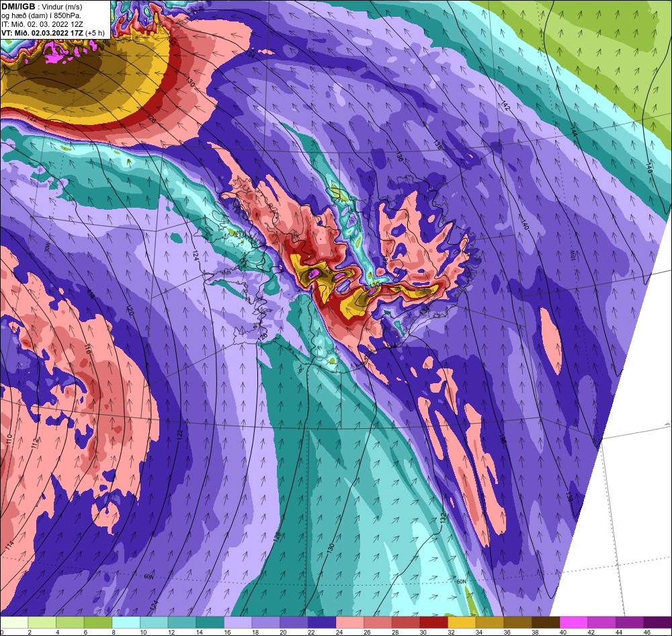Screen dimensions: 672x636
Task: Select the legend swatch between 2 and 4
Action: 42,623
